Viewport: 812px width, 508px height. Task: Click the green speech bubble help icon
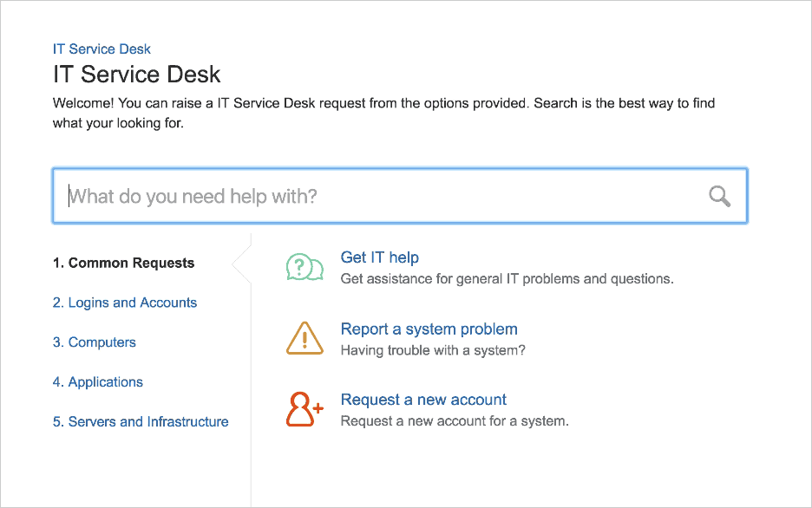point(305,267)
